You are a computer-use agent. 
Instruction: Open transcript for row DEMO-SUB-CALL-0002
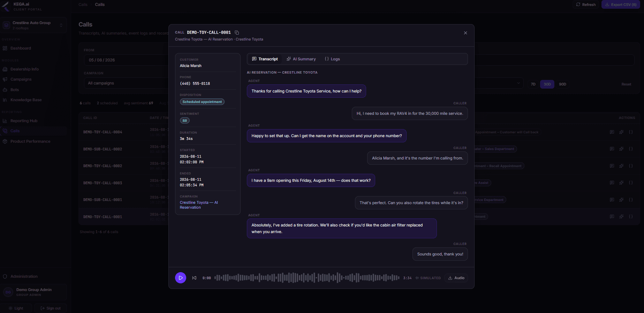click(612, 149)
